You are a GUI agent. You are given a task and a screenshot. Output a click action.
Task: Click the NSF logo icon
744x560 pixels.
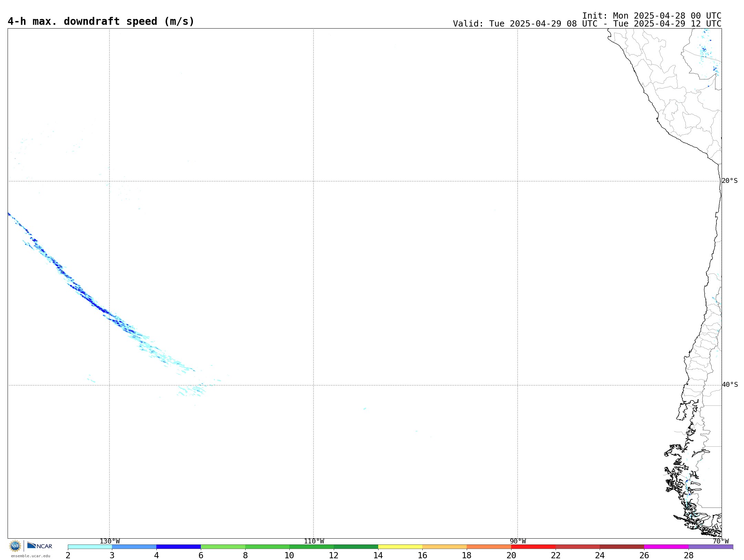pos(15,546)
